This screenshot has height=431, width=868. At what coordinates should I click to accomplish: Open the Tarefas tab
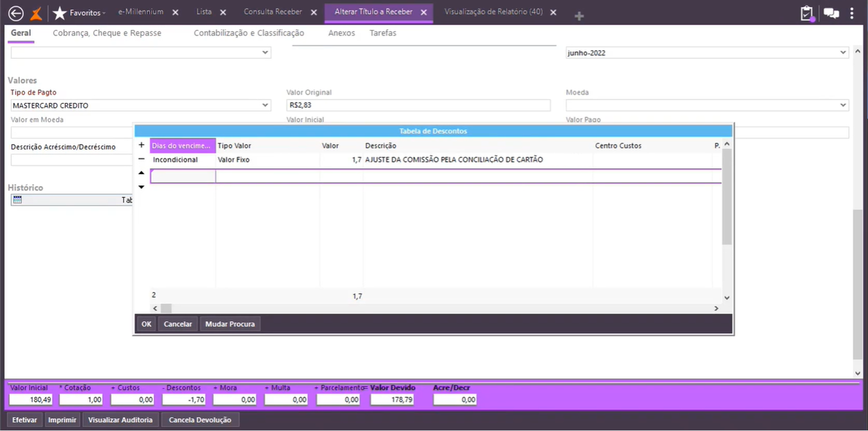pyautogui.click(x=383, y=33)
